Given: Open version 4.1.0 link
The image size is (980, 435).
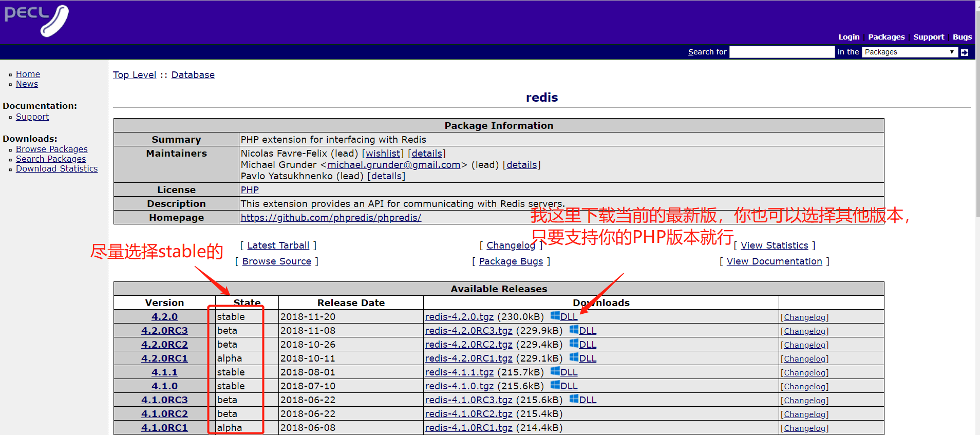Looking at the screenshot, I should tap(164, 386).
